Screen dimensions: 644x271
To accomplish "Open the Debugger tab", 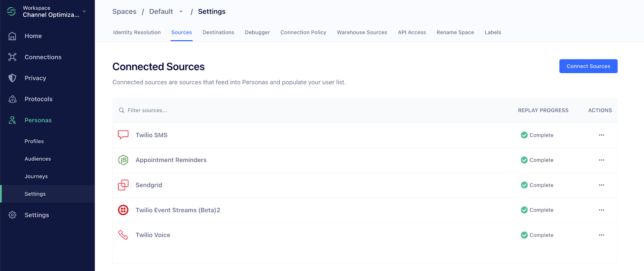I will coord(257,33).
